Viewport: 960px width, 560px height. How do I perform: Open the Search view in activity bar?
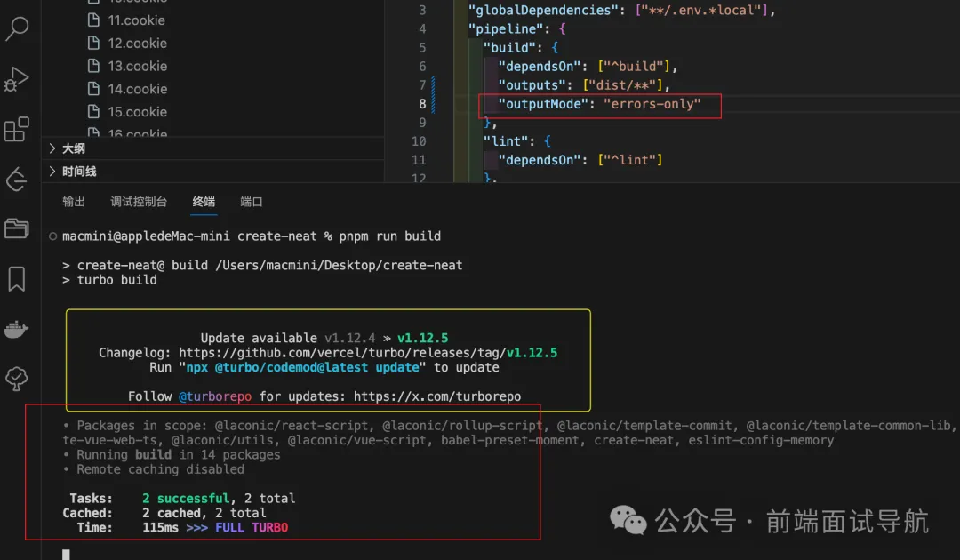click(x=17, y=28)
